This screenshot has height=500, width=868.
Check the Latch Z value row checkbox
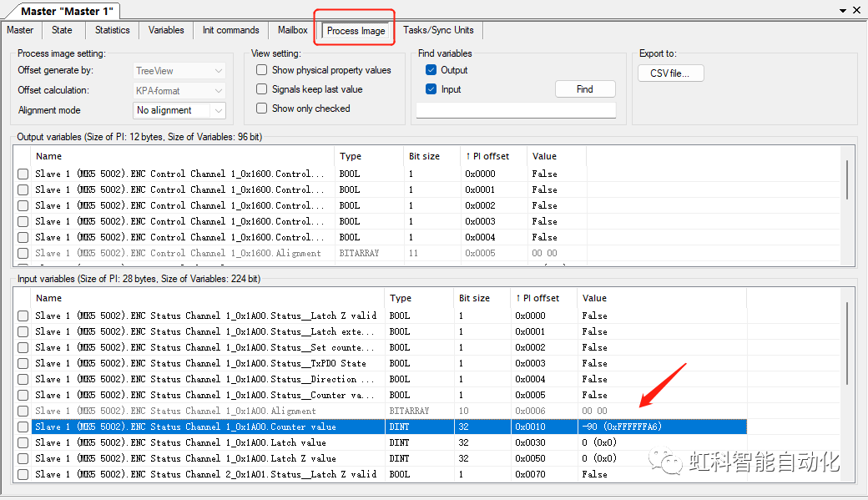[x=23, y=458]
